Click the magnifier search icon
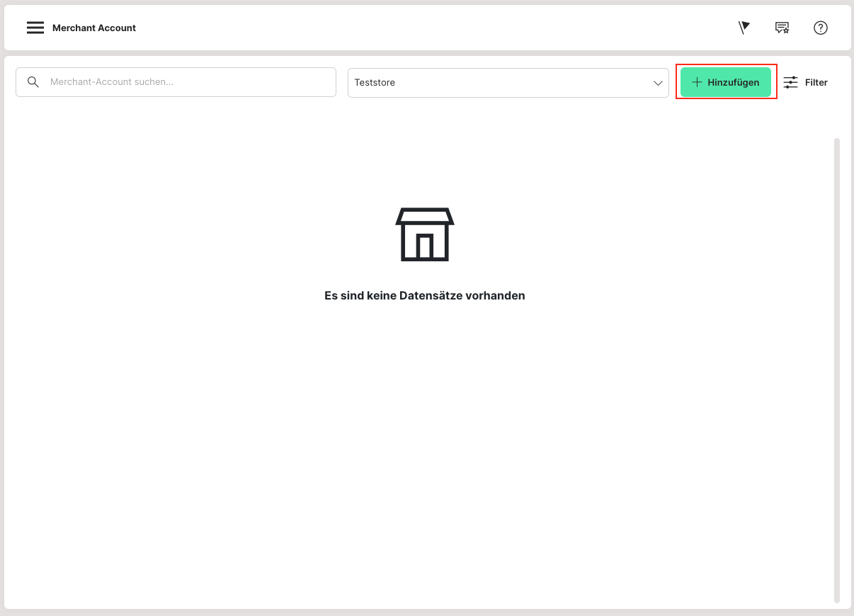 tap(33, 82)
